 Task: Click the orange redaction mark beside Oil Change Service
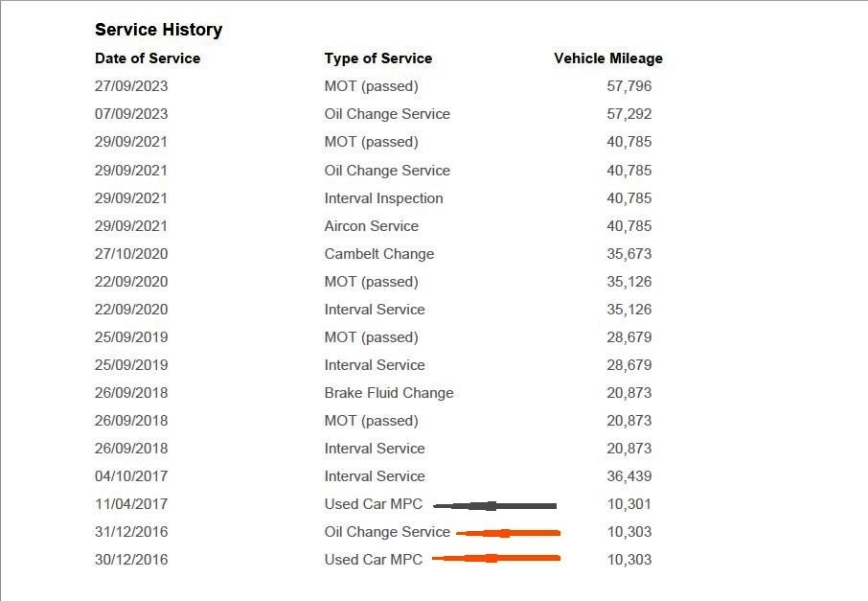(x=508, y=533)
